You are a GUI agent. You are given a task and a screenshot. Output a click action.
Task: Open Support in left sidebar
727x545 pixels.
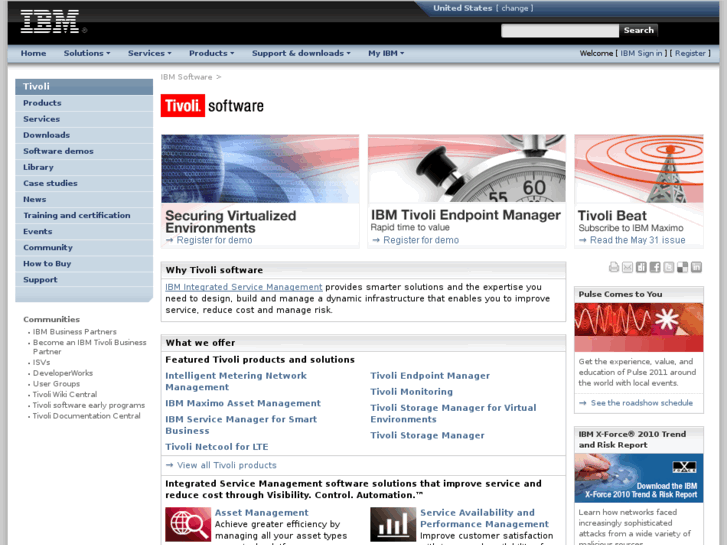pos(84,280)
